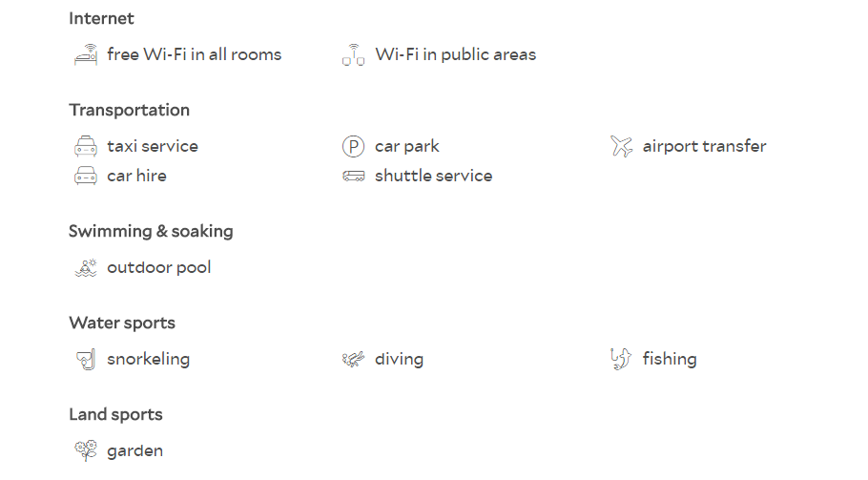Click the 'Swimming & soaking' heading

point(151,232)
